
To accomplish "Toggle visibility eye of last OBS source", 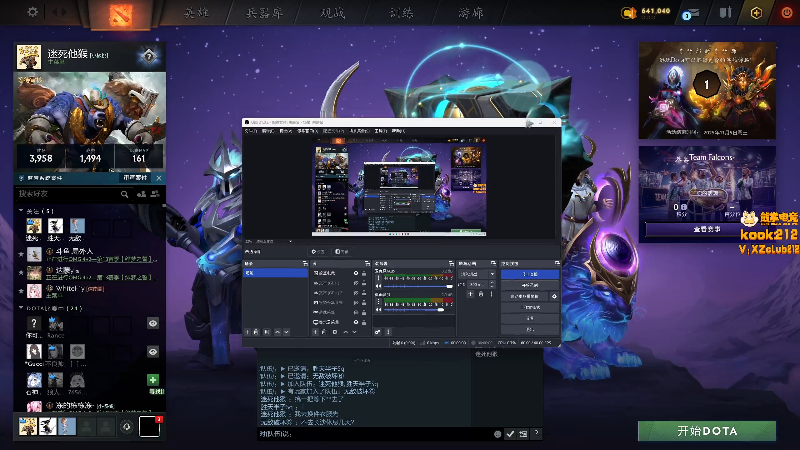I will (356, 322).
